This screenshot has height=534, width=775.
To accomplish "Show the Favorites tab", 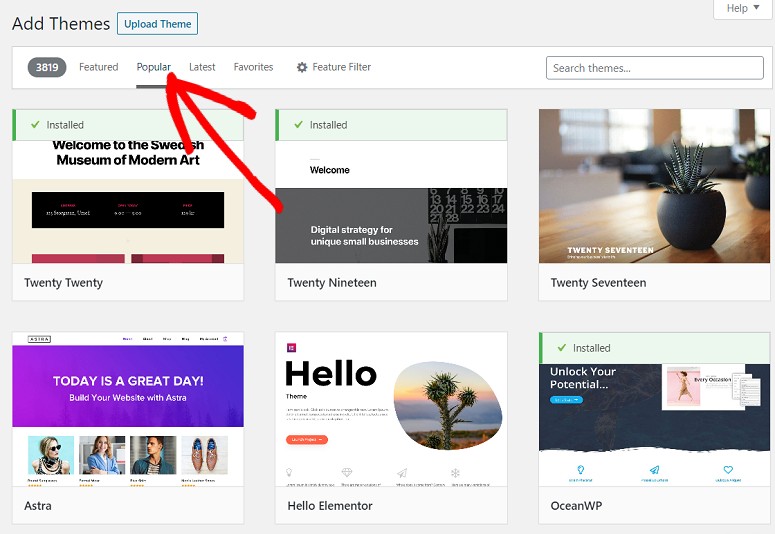I will (x=253, y=67).
